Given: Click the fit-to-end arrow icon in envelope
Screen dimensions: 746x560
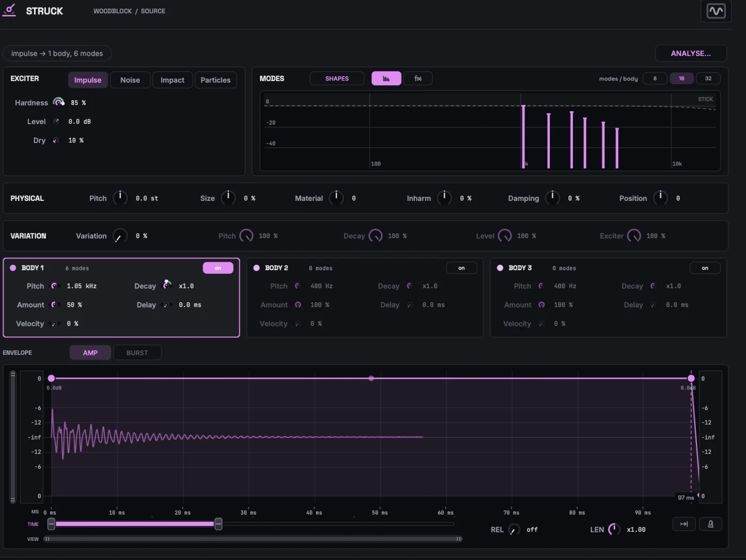Looking at the screenshot, I should [684, 524].
